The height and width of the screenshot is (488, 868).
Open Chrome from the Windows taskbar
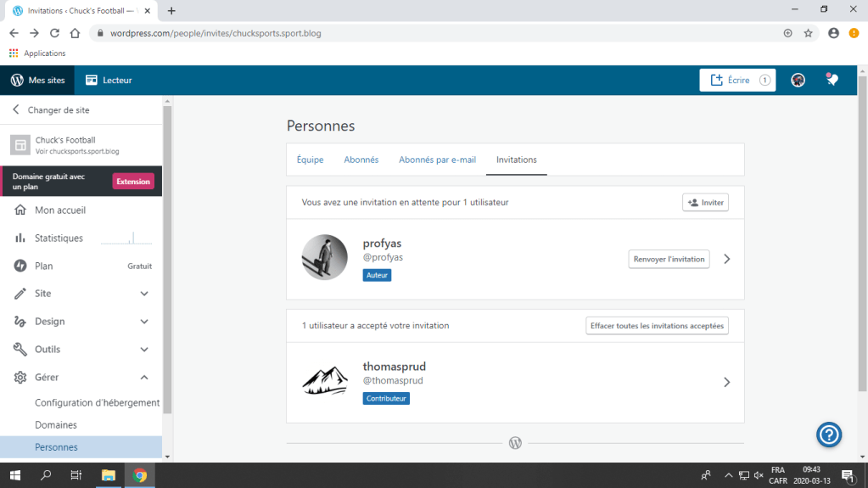coord(139,475)
